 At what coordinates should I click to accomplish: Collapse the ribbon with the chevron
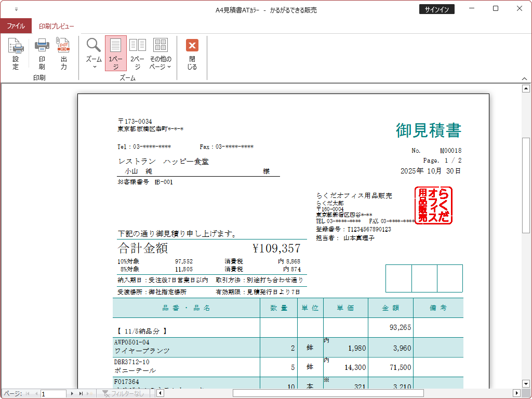pos(524,78)
